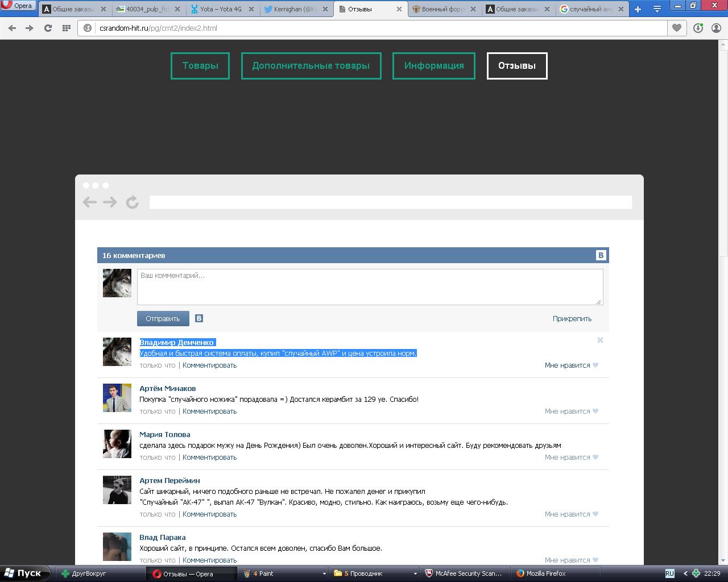Expand the Проводник taskbar group arrow
This screenshot has height=582, width=728.
tap(415, 574)
